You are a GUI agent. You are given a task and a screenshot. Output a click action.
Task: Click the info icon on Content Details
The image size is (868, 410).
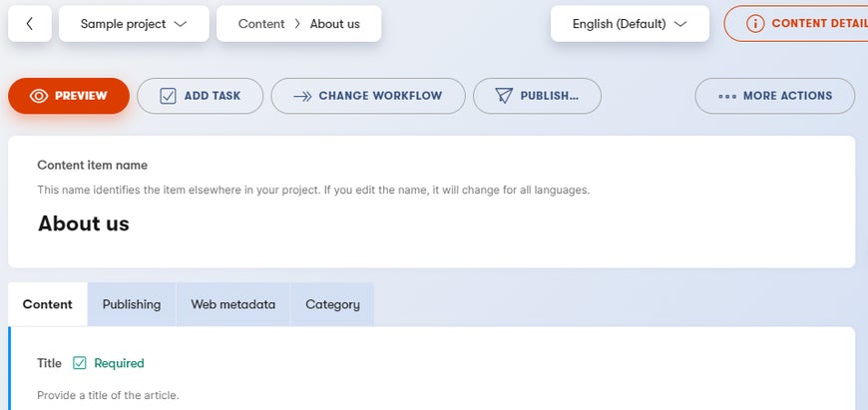point(755,24)
